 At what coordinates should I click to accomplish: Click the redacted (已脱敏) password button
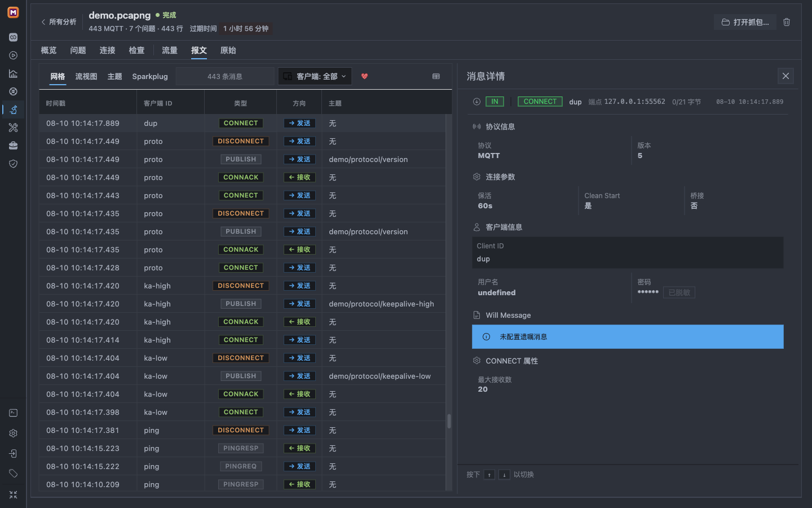(679, 292)
